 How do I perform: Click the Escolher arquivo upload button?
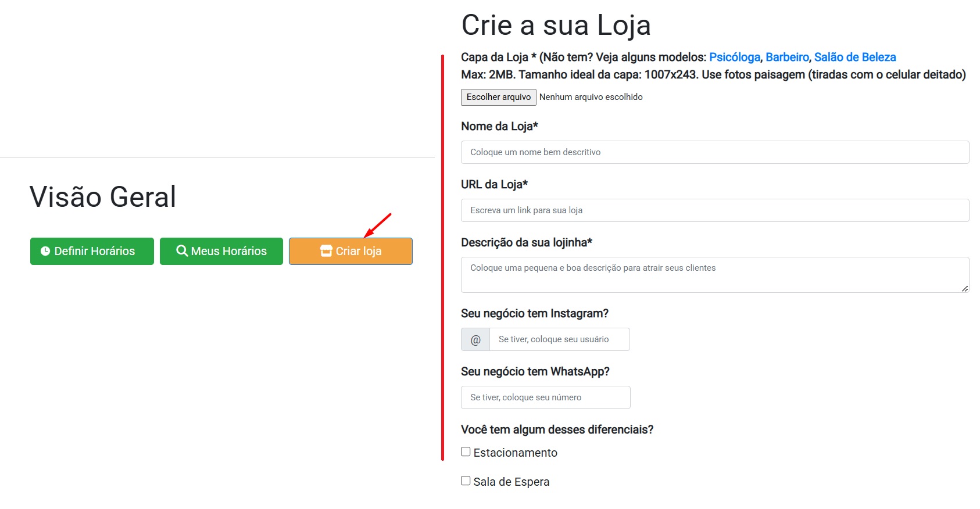(x=498, y=97)
